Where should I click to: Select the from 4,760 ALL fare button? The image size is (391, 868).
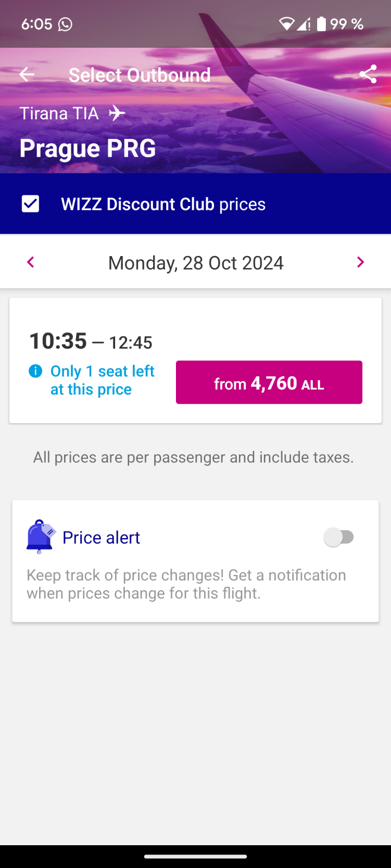pyautogui.click(x=269, y=382)
